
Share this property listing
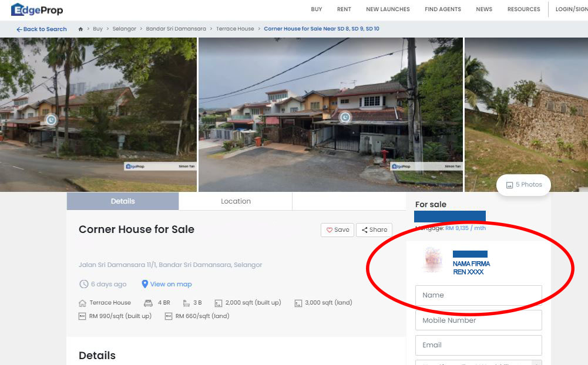[x=374, y=229]
